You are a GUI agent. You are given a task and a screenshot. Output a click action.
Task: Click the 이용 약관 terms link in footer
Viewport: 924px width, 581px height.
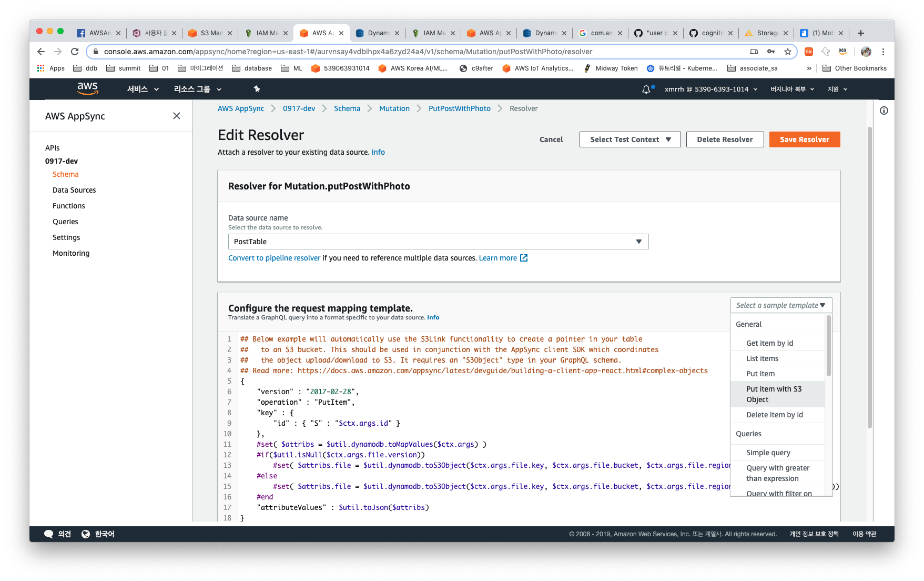tap(864, 534)
